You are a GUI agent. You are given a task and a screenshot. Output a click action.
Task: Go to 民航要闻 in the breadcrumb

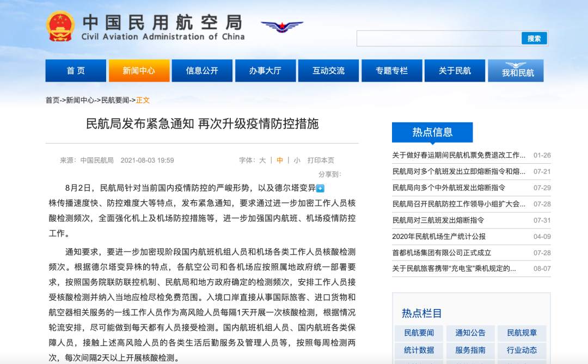tap(115, 100)
